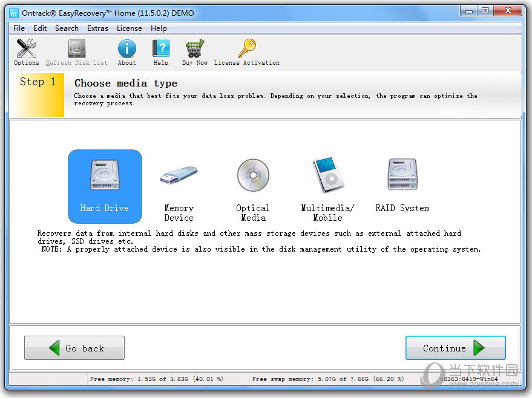Image resolution: width=532 pixels, height=398 pixels.
Task: Click the EasyRecovery app icon in title bar
Action: (x=14, y=13)
